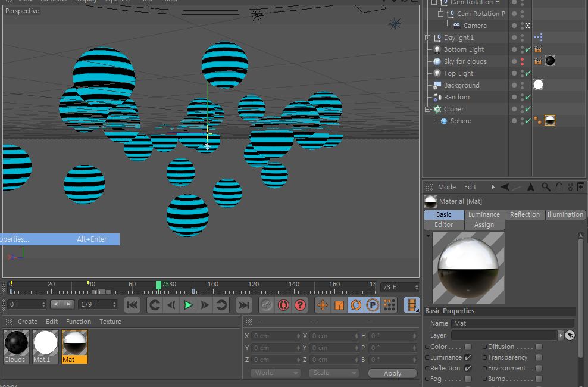Click the green current-frame marker on the timeline
This screenshot has height=387, width=588.
(158, 285)
